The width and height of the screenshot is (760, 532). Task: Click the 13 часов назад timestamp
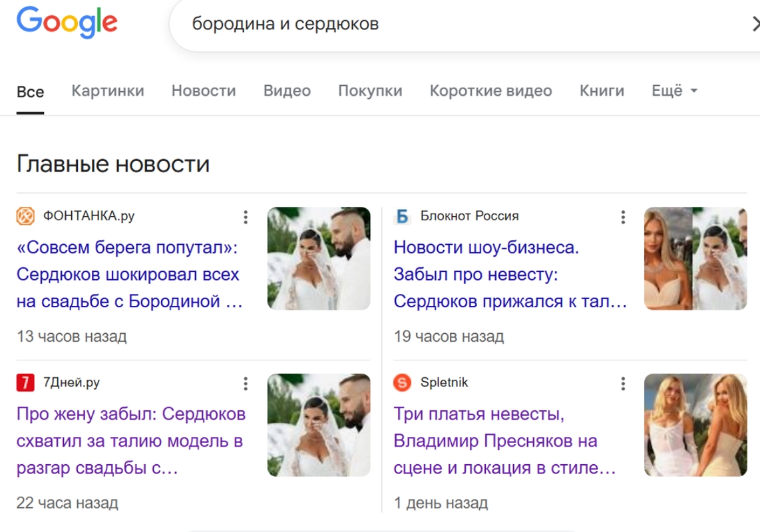pyautogui.click(x=72, y=336)
